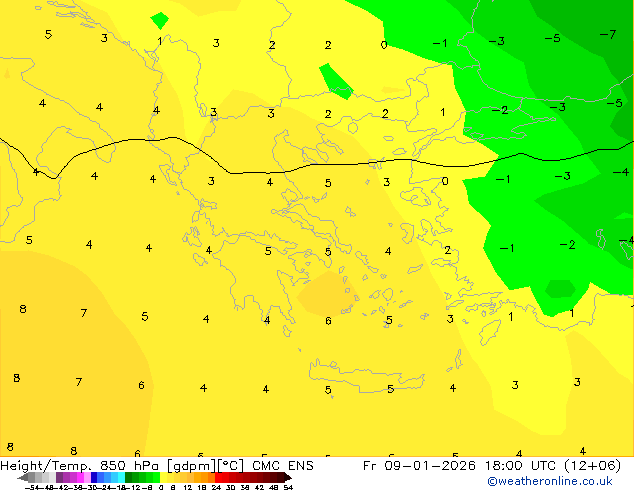Screen dimensions: 634x490
Task: Select the darkest green legend swatch near -12
Action: (x=129, y=478)
